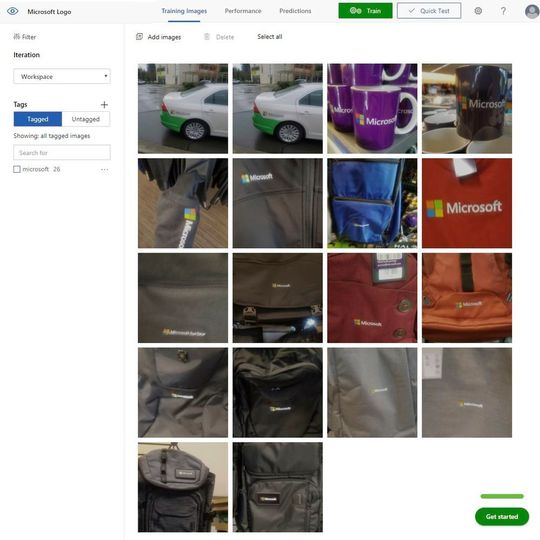Screen dimensions: 540x540
Task: Click the Custom Vision eye logo
Action: [13, 11]
